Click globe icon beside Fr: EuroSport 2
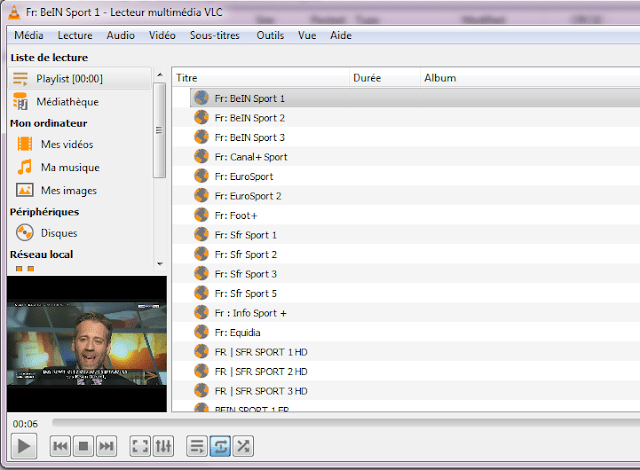 201,195
